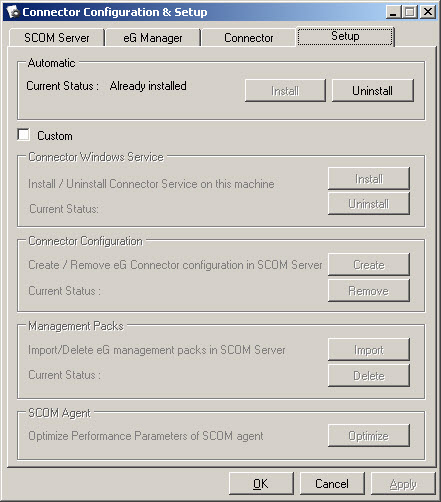Close the Connector Configuration & Setup dialog
441x502 pixels.
428,12
